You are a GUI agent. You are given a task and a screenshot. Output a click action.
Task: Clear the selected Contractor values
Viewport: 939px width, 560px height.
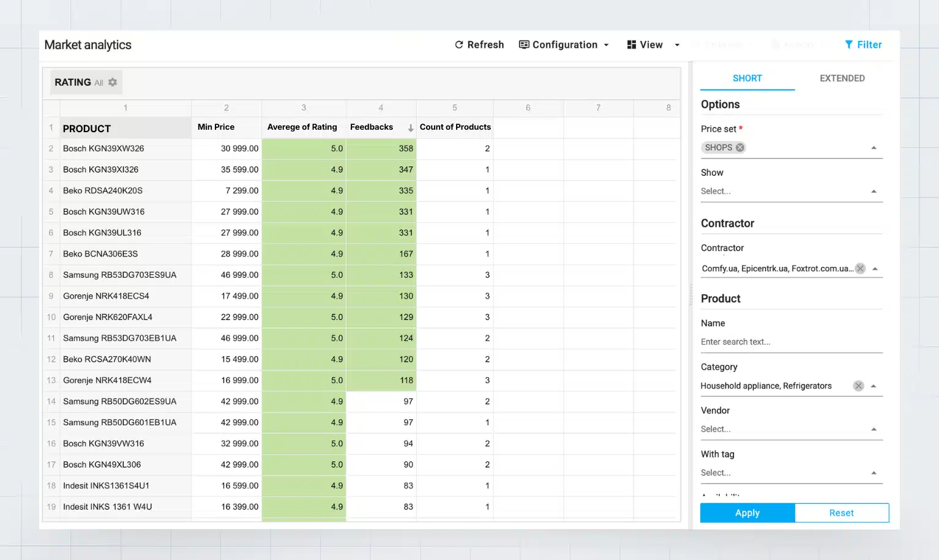point(860,269)
